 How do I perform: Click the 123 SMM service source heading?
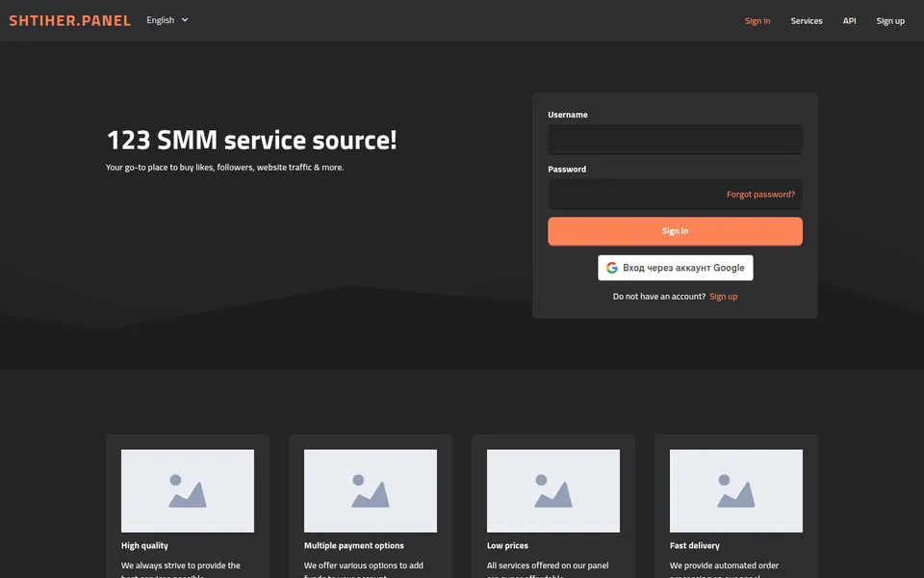(x=251, y=141)
